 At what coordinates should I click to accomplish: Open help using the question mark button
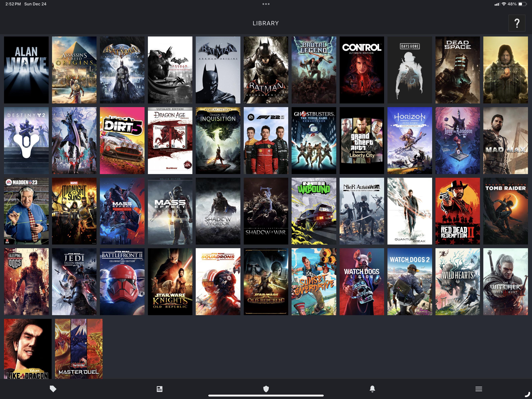pyautogui.click(x=517, y=23)
